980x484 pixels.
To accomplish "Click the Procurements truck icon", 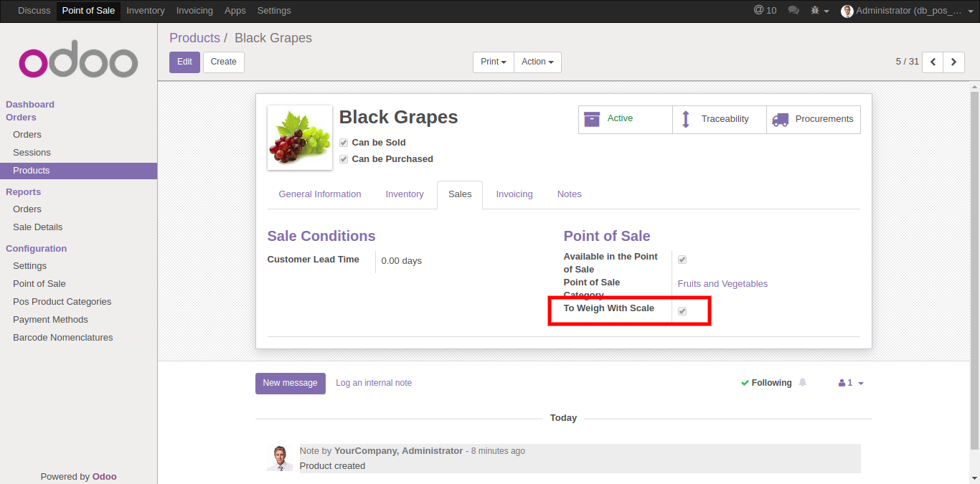I will pos(780,120).
